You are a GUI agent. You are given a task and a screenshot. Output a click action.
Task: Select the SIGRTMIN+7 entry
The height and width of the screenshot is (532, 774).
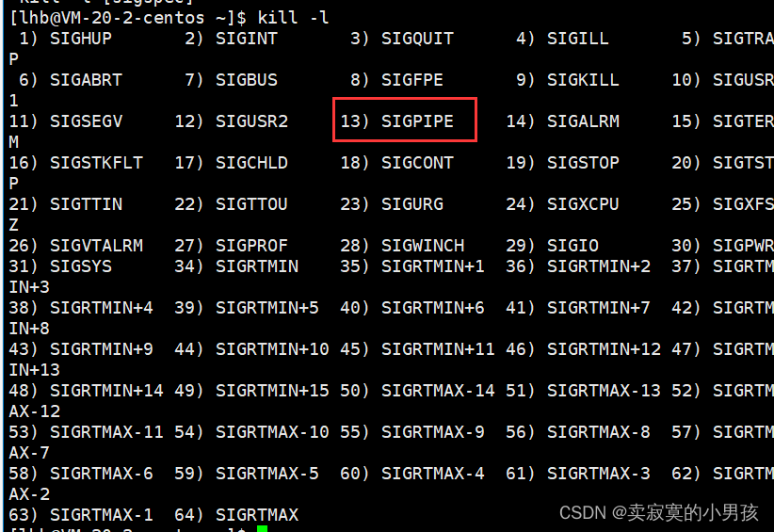599,308
